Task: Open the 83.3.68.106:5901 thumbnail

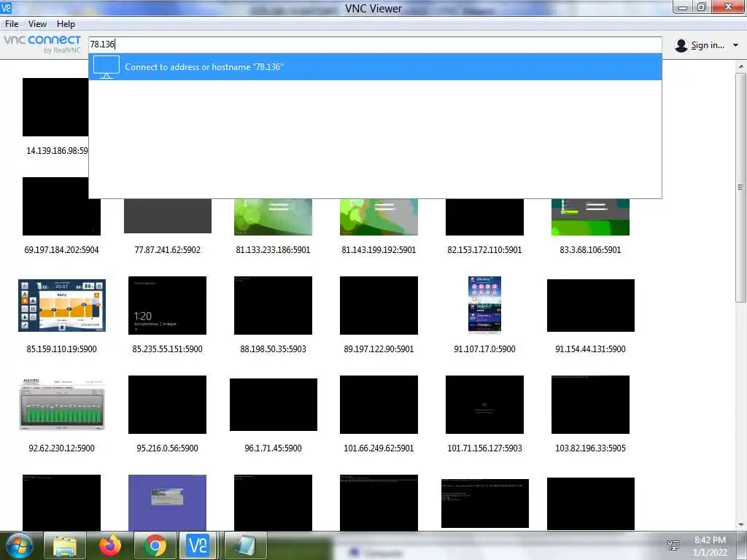Action: point(590,217)
